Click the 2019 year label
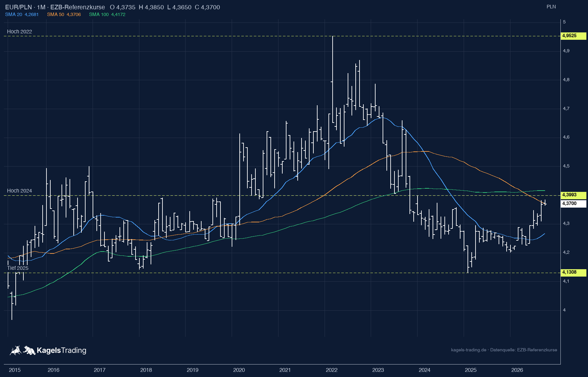Screen dimensions: 588x377 coord(193,370)
